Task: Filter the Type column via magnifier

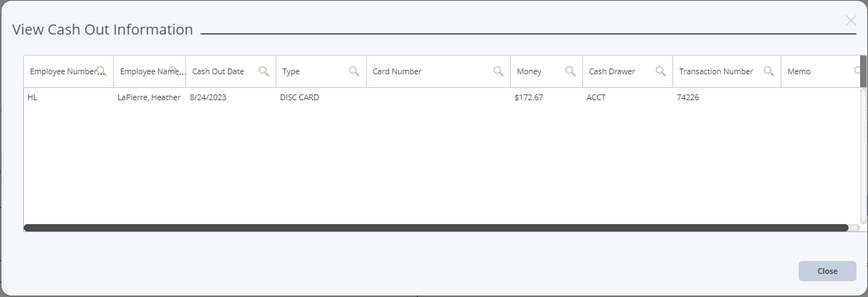Action: click(x=354, y=71)
